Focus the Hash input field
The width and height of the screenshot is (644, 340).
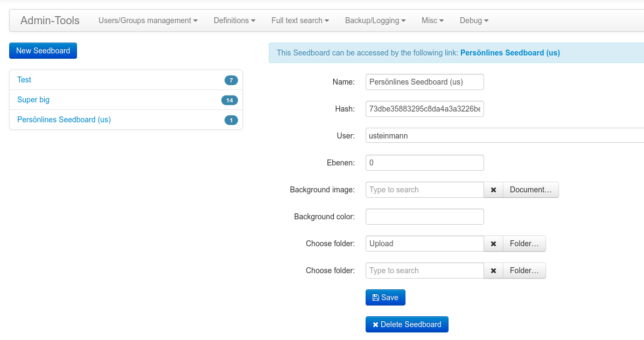click(x=424, y=109)
